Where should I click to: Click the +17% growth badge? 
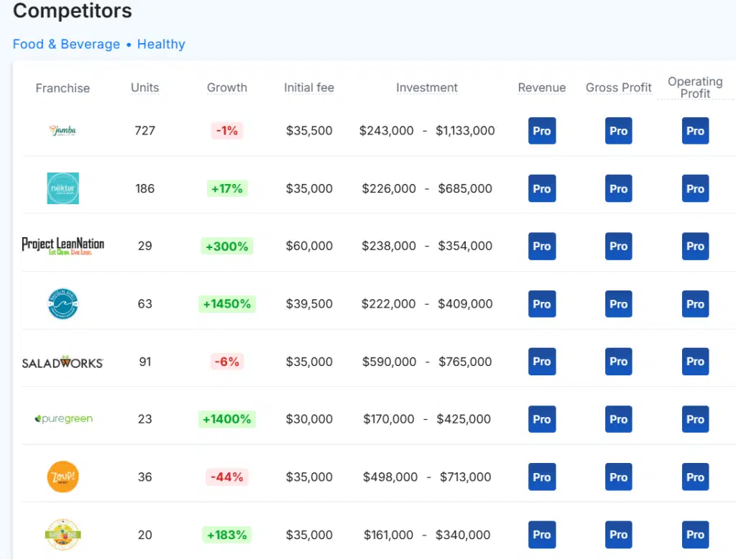coord(226,188)
